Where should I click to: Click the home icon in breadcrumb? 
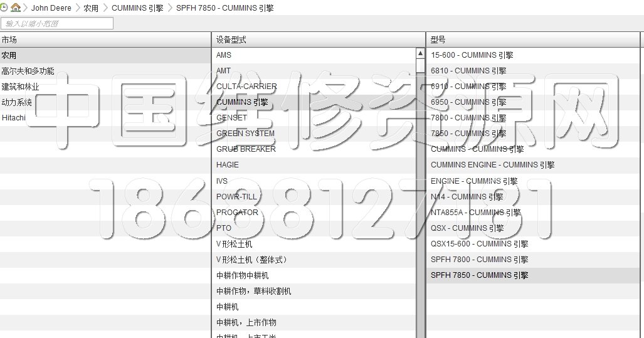[16, 8]
